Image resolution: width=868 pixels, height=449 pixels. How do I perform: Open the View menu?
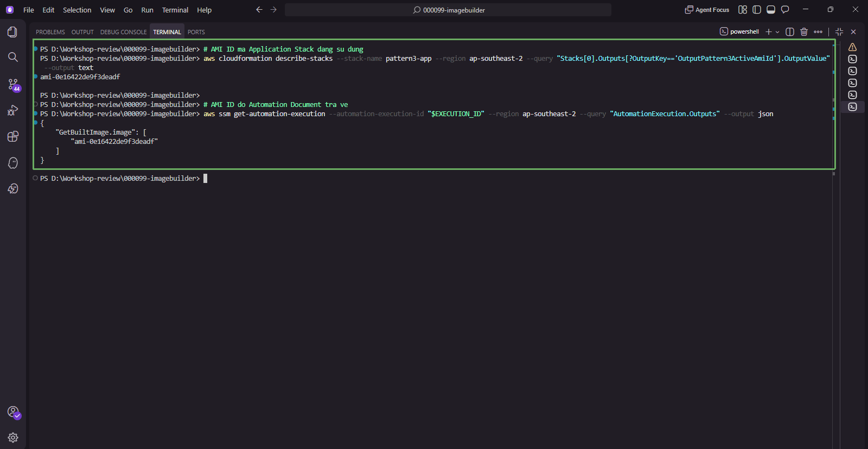(107, 10)
